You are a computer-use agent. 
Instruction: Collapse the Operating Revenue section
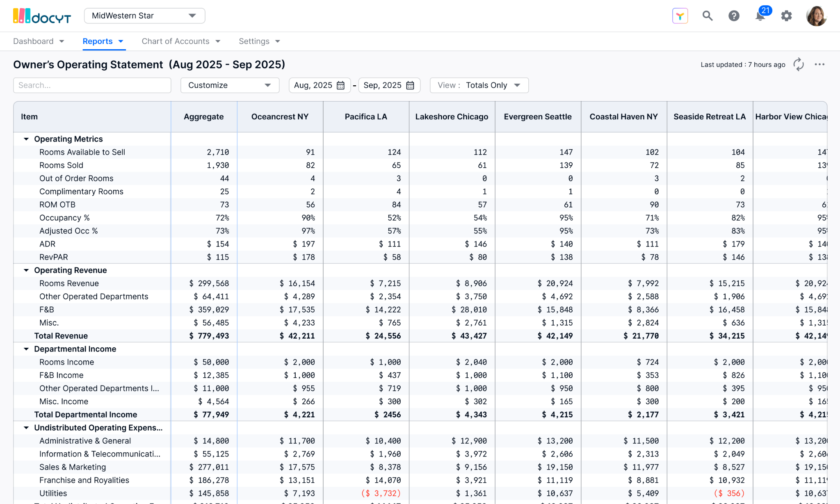(x=26, y=270)
